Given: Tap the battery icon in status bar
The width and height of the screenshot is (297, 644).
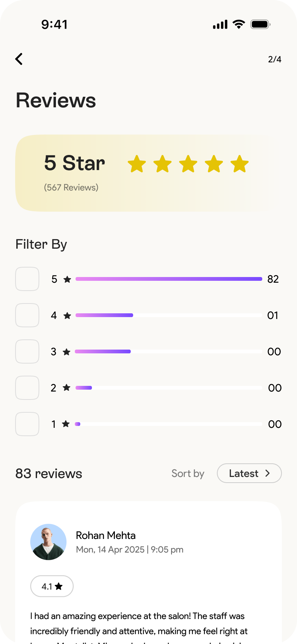Looking at the screenshot, I should pos(260,24).
